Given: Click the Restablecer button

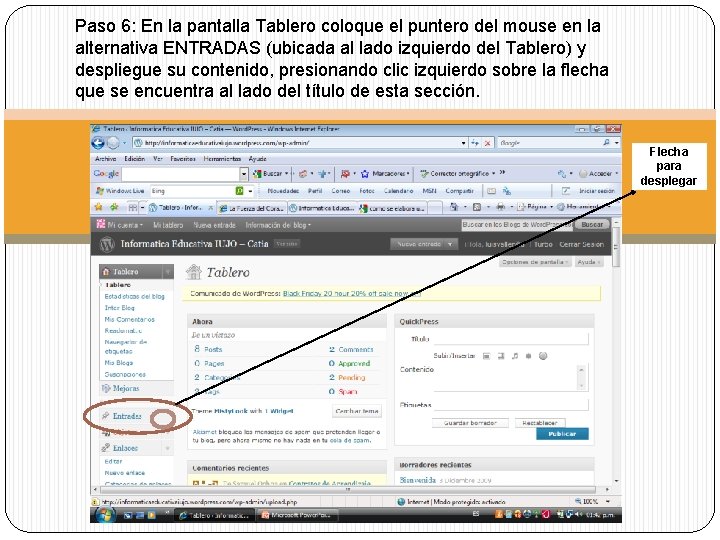Looking at the screenshot, I should point(540,423).
